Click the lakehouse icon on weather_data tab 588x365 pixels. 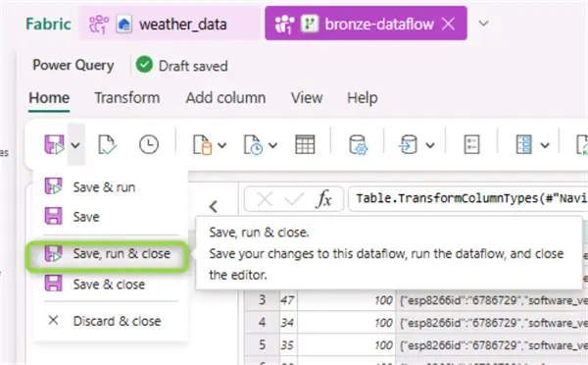[x=123, y=24]
